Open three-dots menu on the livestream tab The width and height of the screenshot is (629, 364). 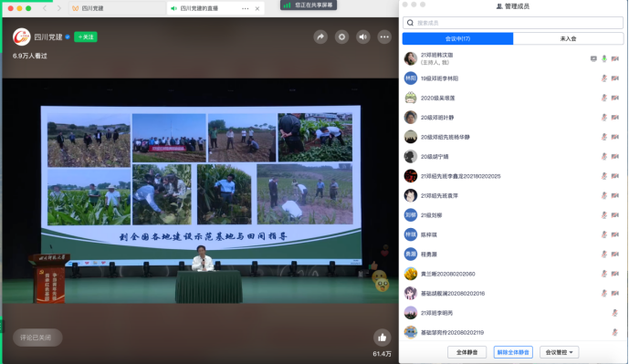245,8
